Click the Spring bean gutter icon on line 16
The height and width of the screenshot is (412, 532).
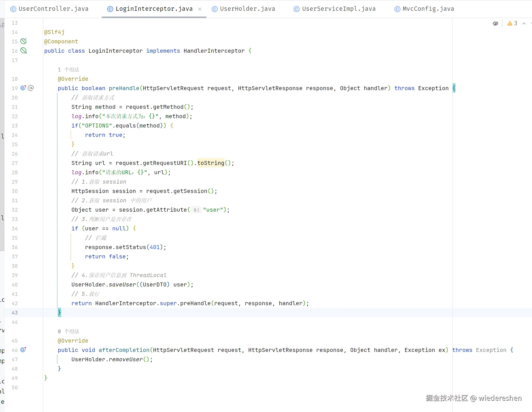[24, 51]
